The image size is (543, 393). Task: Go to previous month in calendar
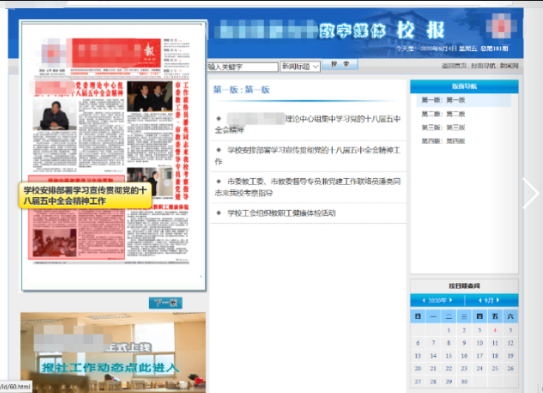click(x=480, y=300)
